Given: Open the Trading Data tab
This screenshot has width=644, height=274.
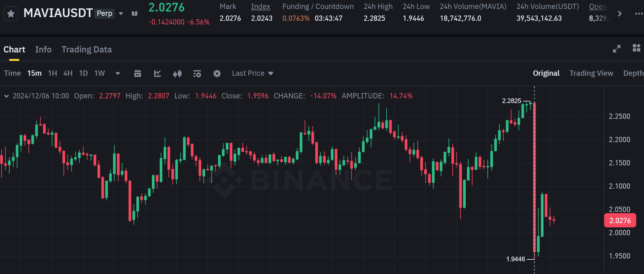Looking at the screenshot, I should tap(87, 50).
